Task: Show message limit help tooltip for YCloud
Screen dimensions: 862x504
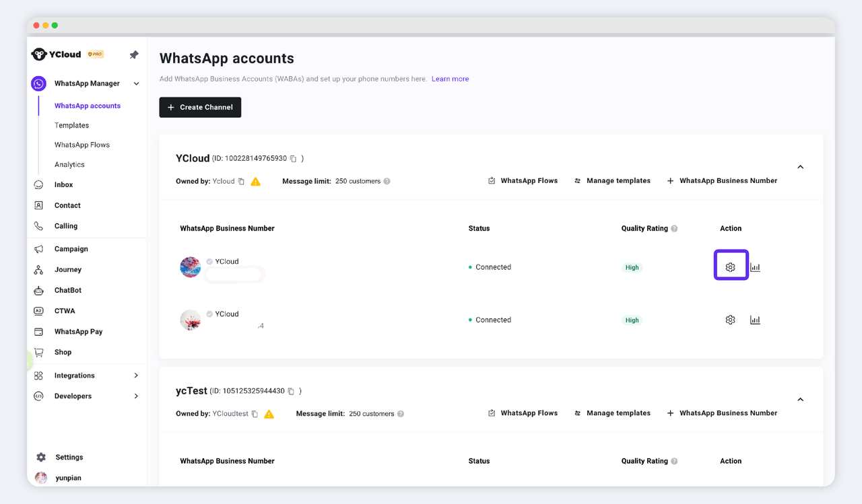Action: click(x=387, y=182)
